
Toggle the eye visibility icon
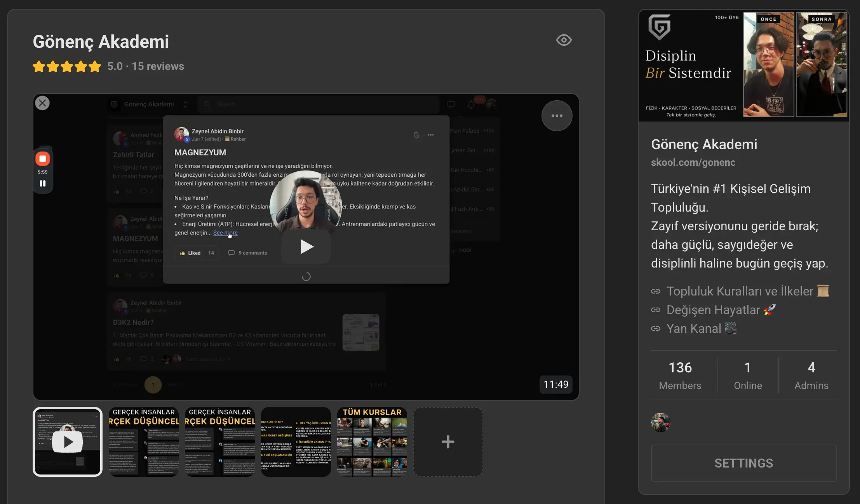(564, 40)
